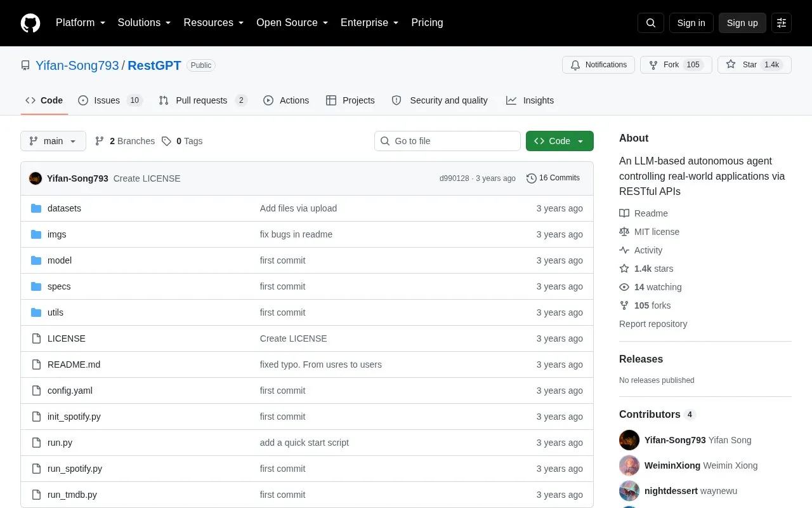Click the Sign up button

tap(742, 23)
